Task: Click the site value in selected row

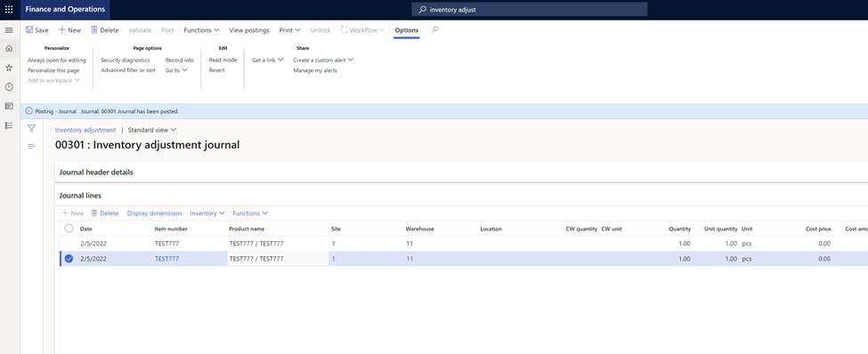Action: click(x=333, y=258)
